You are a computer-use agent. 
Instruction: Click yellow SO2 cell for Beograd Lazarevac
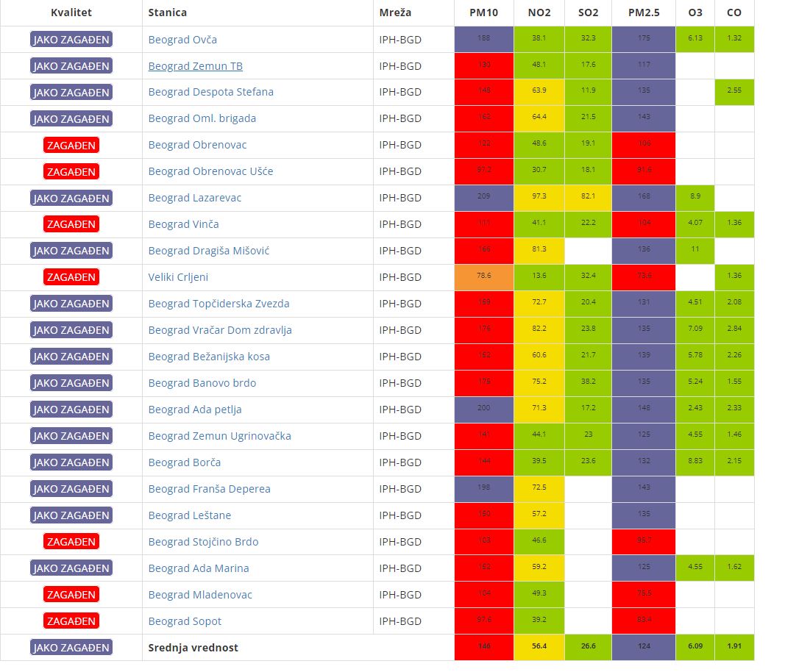588,198
